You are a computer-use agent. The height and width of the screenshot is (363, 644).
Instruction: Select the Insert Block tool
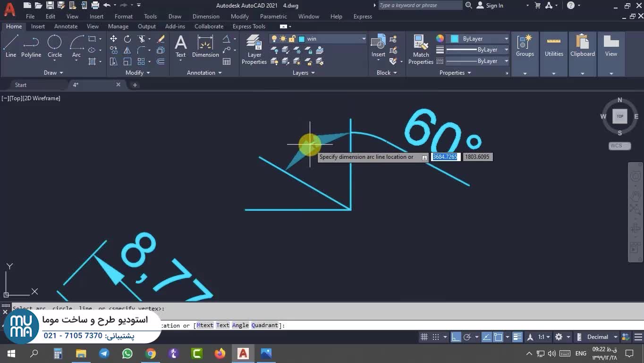coord(378,46)
